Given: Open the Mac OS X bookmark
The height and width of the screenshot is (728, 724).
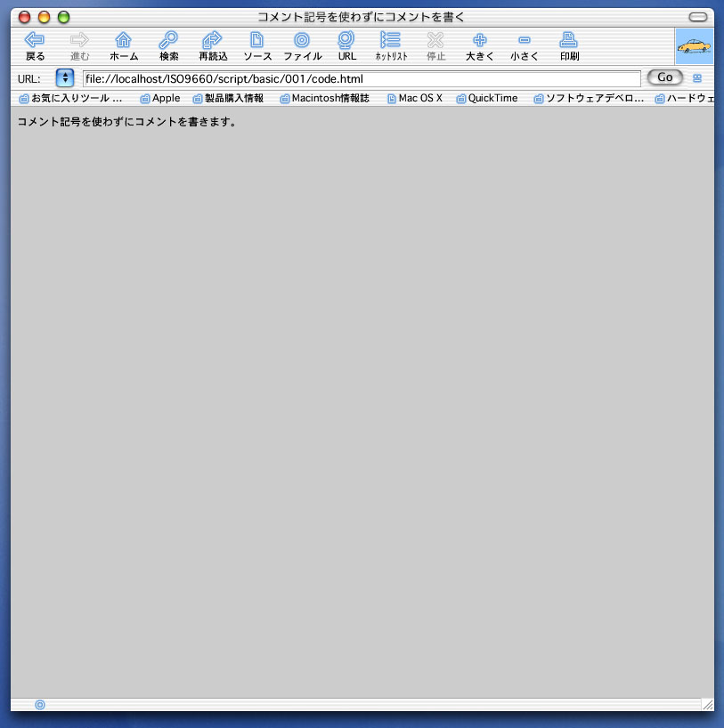Looking at the screenshot, I should coord(414,99).
